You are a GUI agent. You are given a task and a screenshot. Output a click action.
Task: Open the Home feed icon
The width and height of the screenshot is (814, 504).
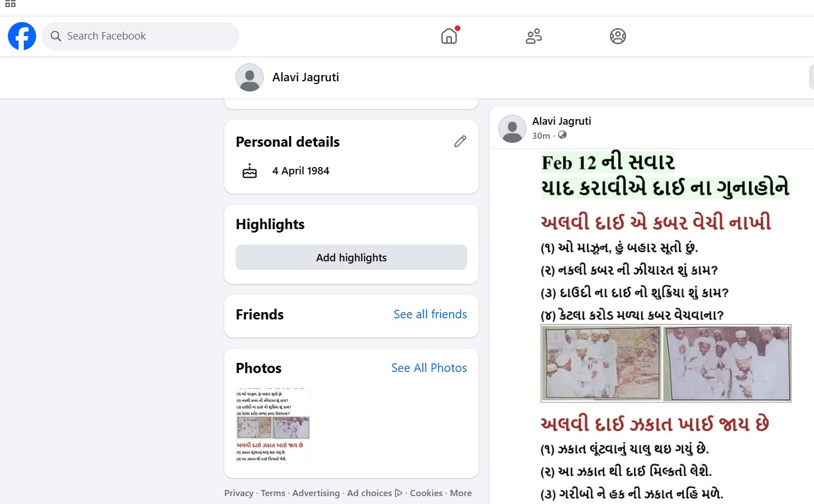449,36
